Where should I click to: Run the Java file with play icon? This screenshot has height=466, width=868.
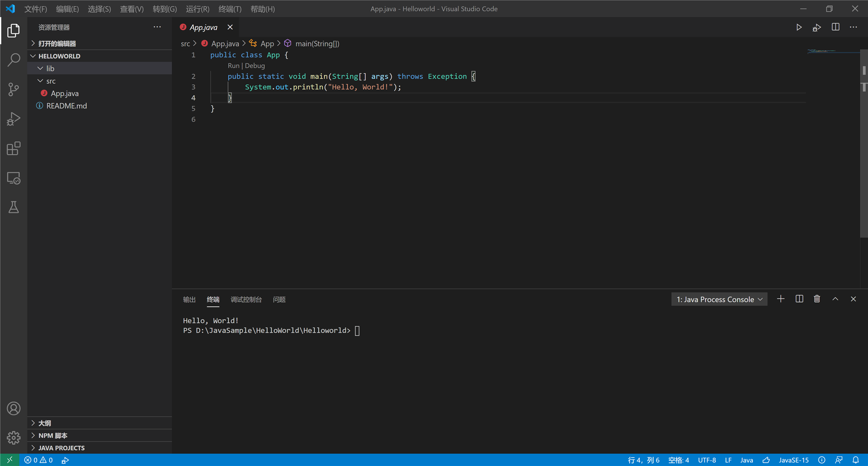click(x=799, y=28)
